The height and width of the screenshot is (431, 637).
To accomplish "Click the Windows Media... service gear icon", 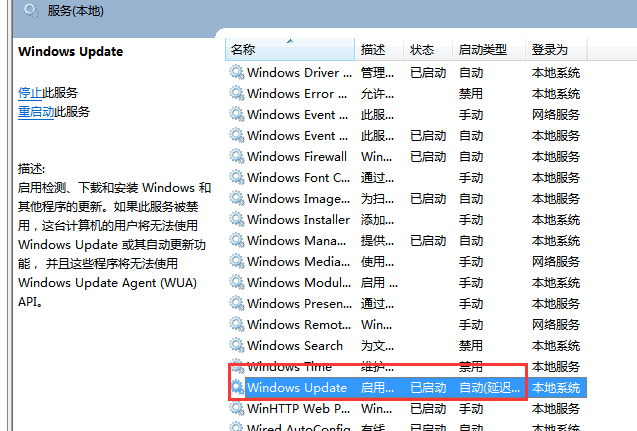I will [236, 262].
